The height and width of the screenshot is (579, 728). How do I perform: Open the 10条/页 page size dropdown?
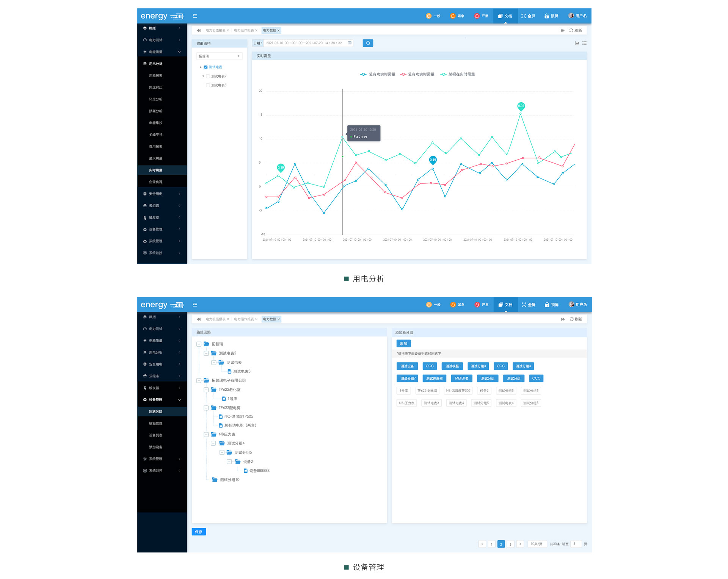(537, 544)
